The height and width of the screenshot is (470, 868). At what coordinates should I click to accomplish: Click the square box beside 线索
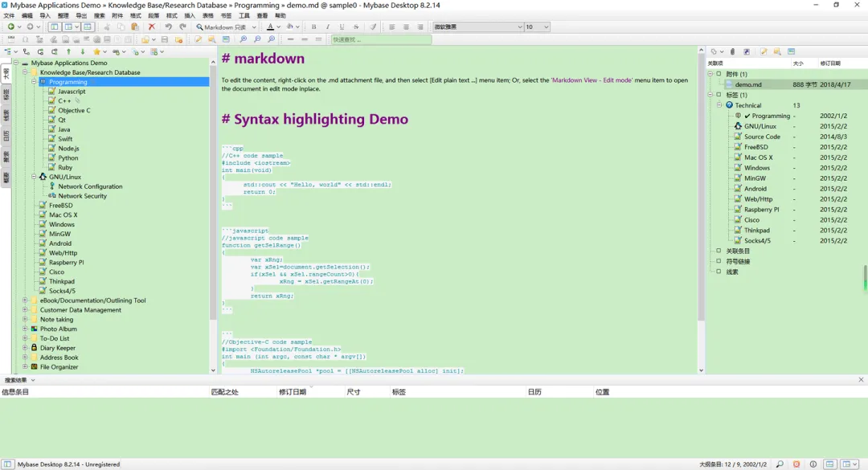tap(719, 272)
